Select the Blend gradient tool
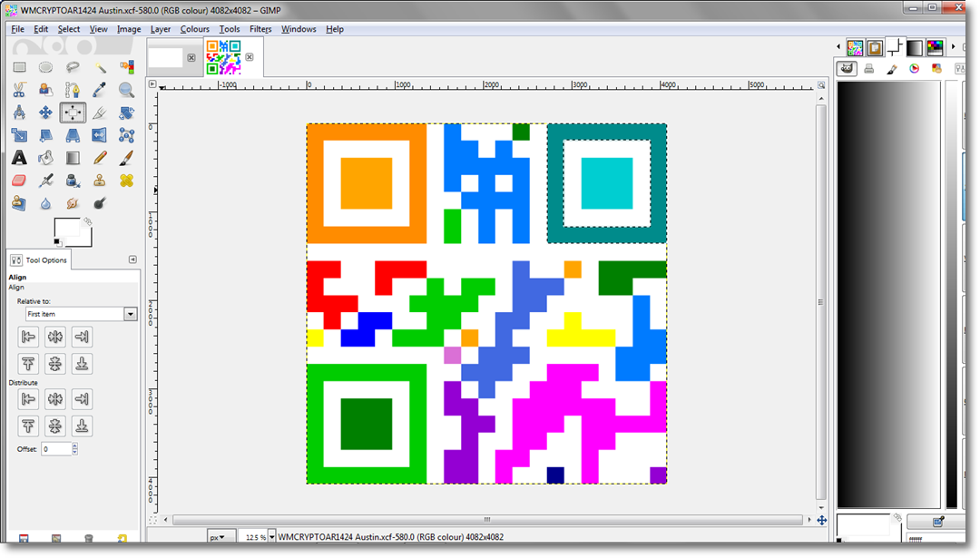 click(73, 158)
